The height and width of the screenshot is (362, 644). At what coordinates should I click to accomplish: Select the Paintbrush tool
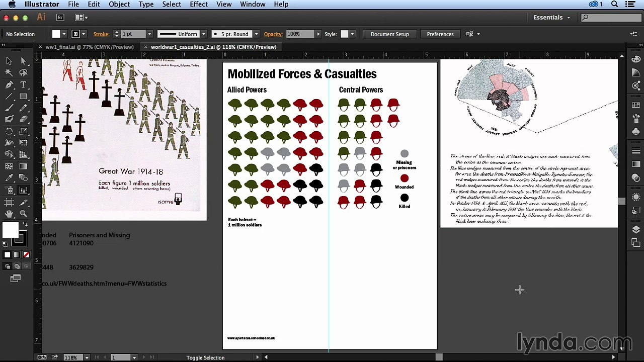coord(9,108)
